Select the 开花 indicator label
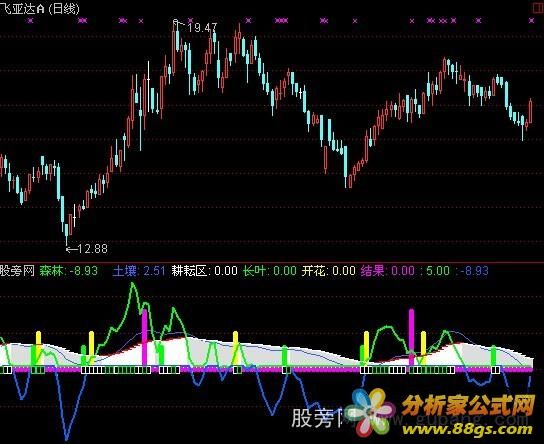This screenshot has width=544, height=444. 314,271
